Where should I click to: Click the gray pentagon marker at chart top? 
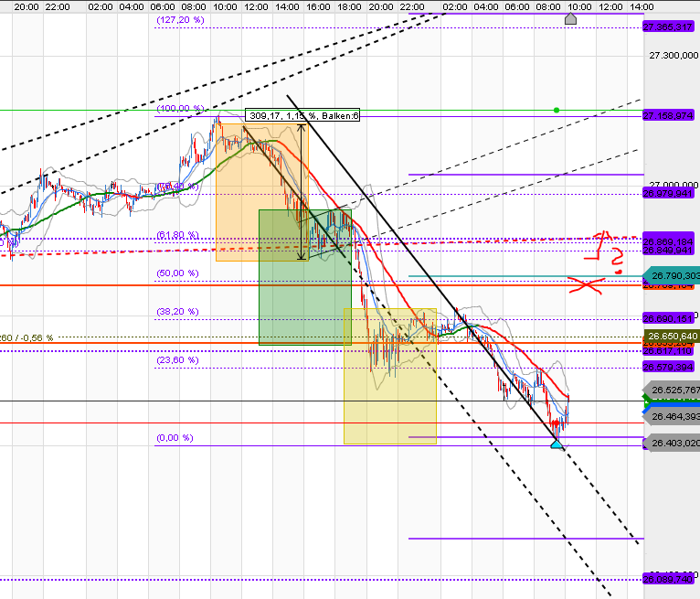(570, 19)
